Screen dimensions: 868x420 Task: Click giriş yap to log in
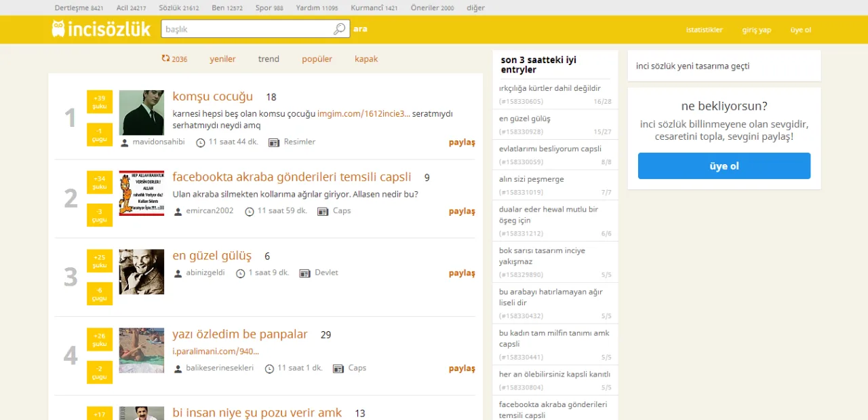757,30
